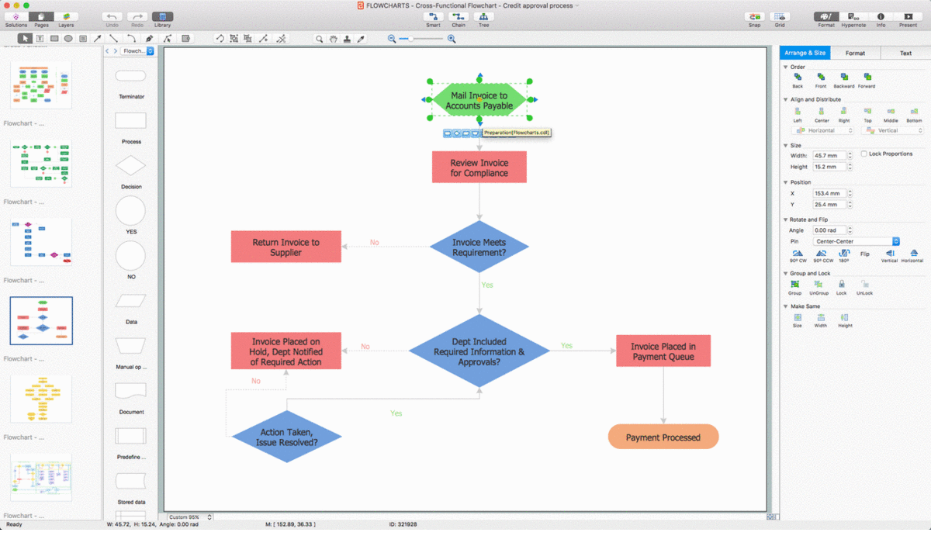This screenshot has height=560, width=931.
Task: Collapse the Make Same section
Action: [x=785, y=306]
